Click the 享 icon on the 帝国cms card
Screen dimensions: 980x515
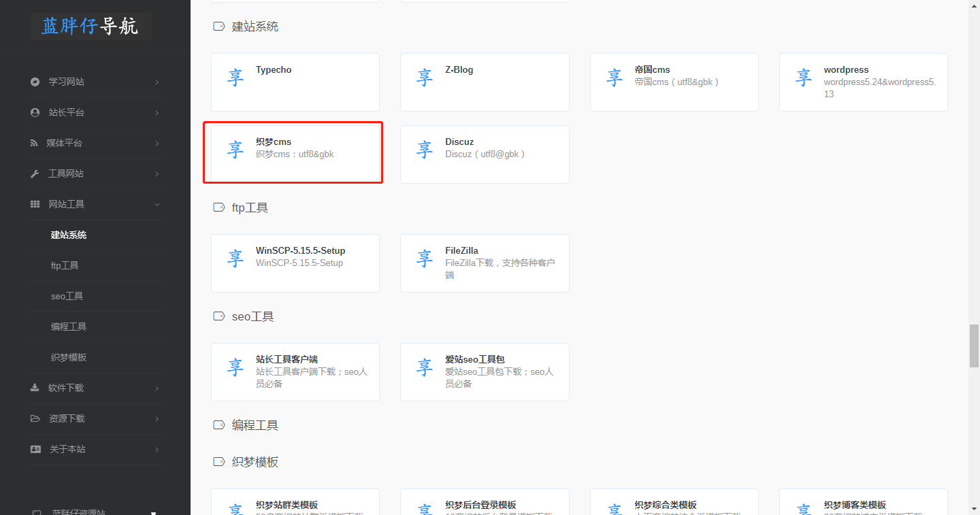pos(615,78)
